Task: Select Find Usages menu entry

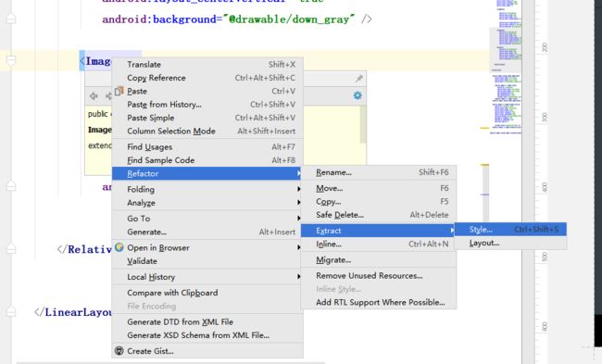Action: point(207,146)
